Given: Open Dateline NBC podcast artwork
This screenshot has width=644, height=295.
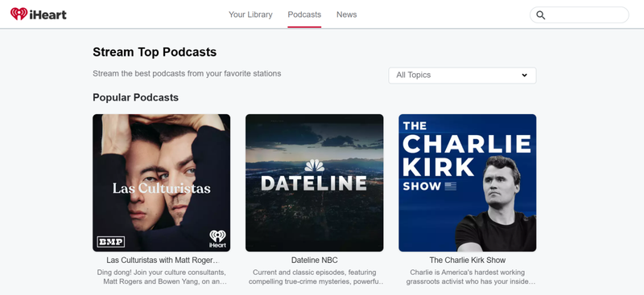Looking at the screenshot, I should [314, 182].
